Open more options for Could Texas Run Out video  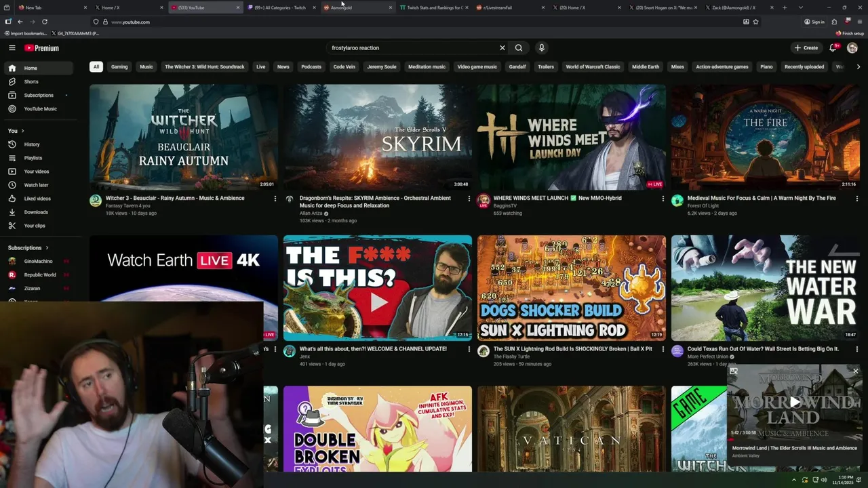[856, 349]
